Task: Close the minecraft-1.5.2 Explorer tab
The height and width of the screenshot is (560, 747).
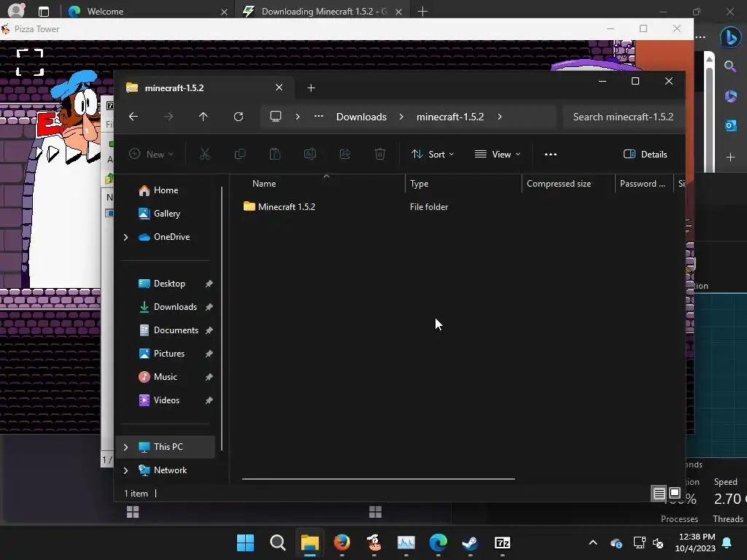Action: [x=279, y=87]
